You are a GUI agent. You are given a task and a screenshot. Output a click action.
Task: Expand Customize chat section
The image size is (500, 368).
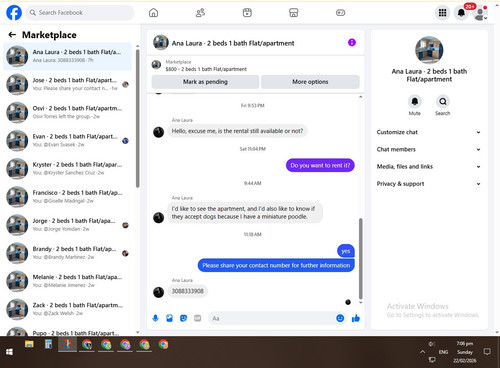click(429, 132)
